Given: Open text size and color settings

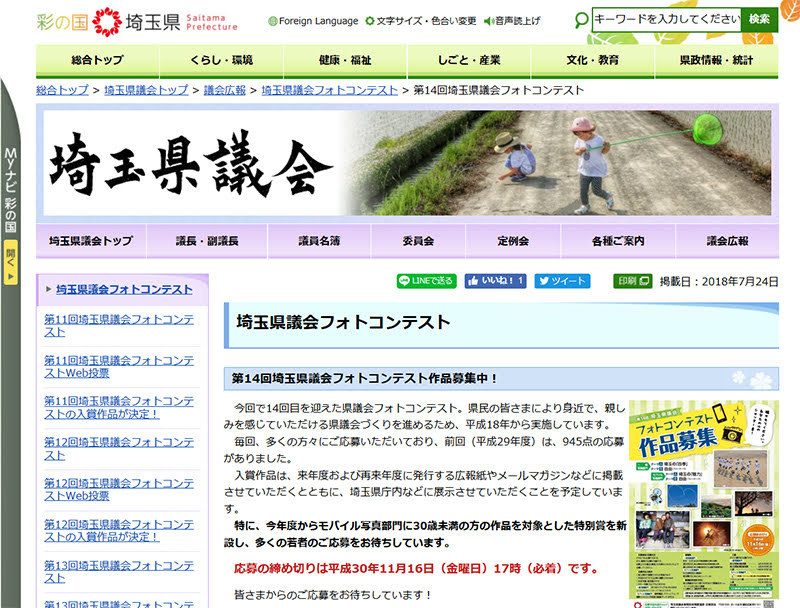Looking at the screenshot, I should pos(421,21).
